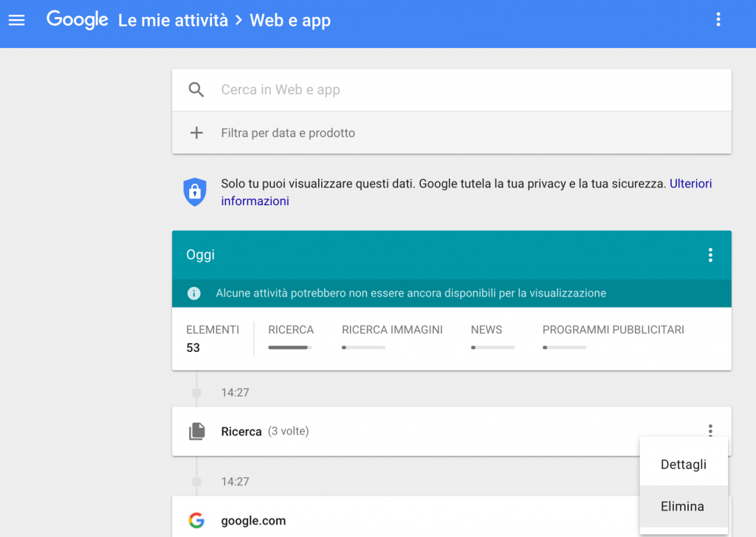Viewport: 756px width, 537px height.
Task: Click the RICERCA IMMAGINI label
Action: point(392,330)
